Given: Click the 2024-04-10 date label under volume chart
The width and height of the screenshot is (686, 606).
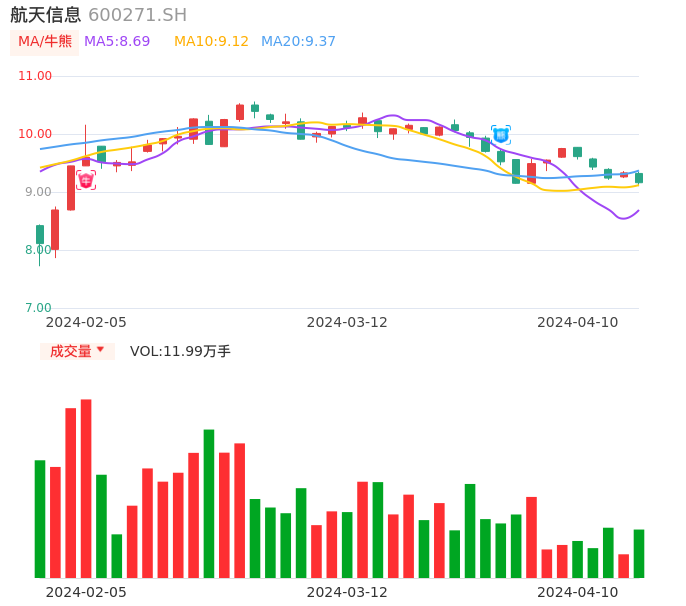Looking at the screenshot, I should 578,592.
